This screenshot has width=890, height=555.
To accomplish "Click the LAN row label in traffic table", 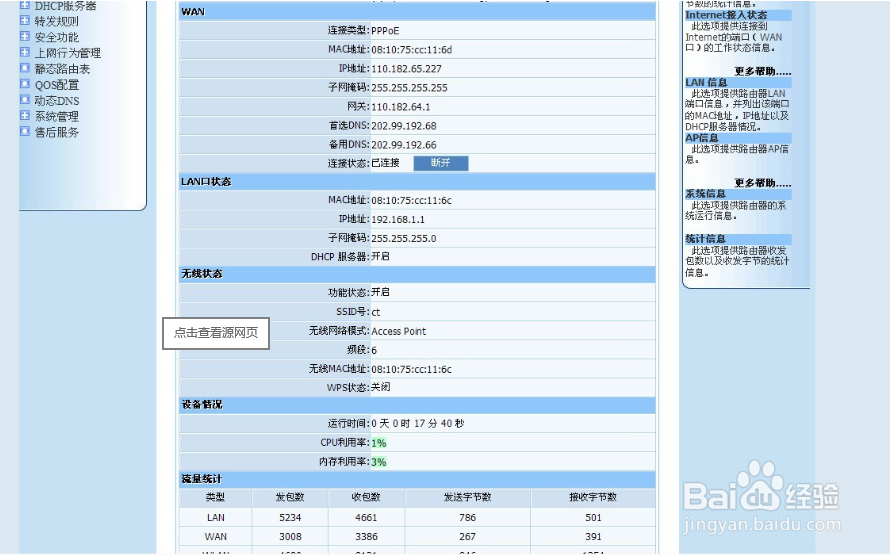I will coord(216,518).
